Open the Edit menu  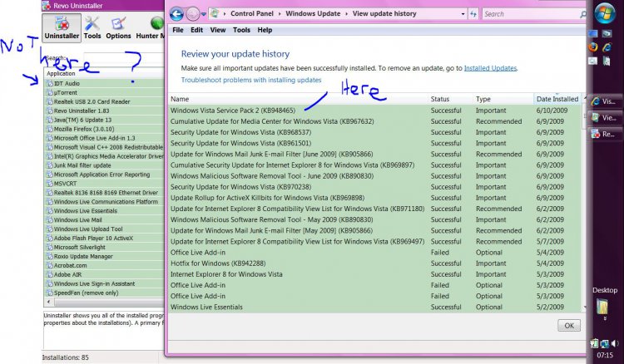tap(196, 30)
